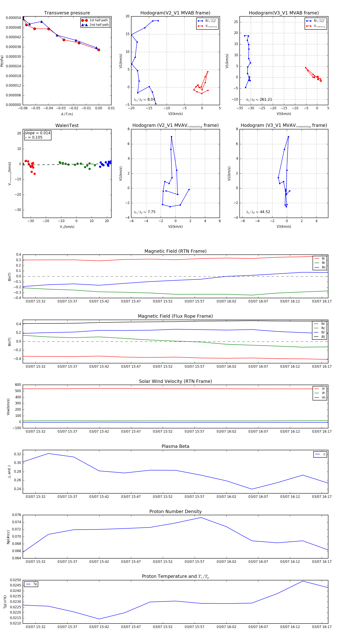The width and height of the screenshot is (351, 644).
Task: Click the 'Hodogram(V2_V1 MVAB frame)' title
Action: pyautogui.click(x=175, y=13)
